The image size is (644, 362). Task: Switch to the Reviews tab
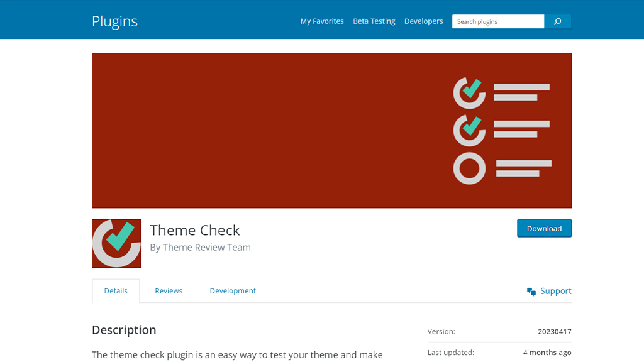click(x=168, y=290)
